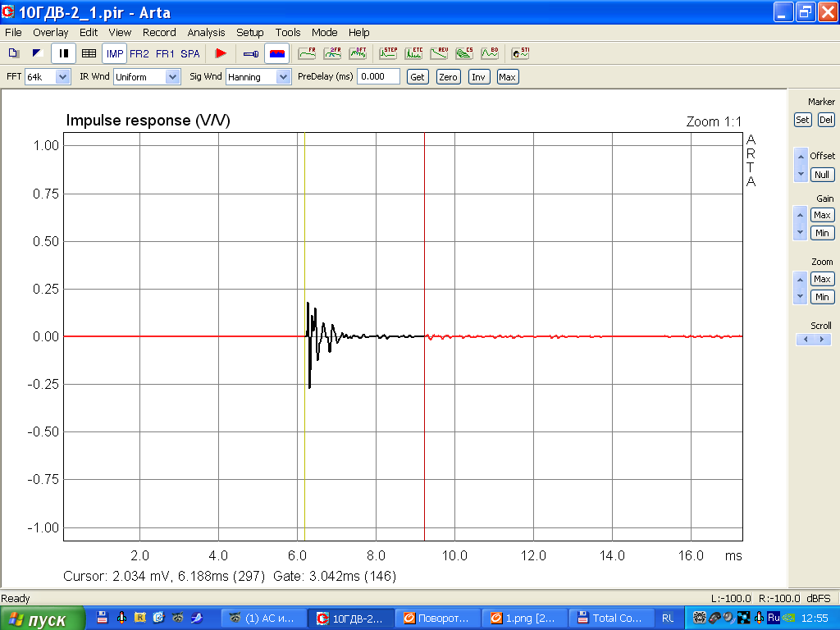Click the Offset down arrow

[801, 174]
